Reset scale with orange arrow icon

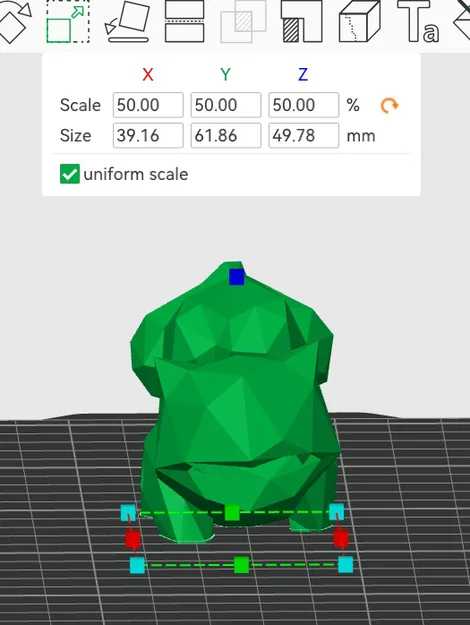coord(389,106)
